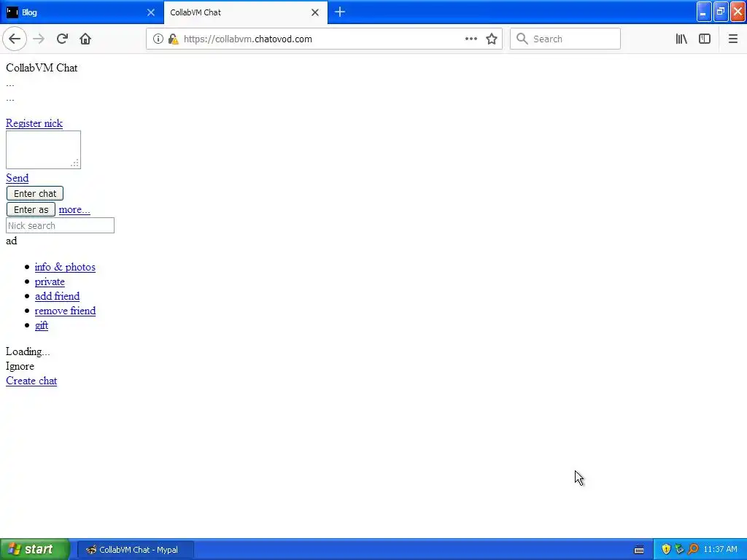This screenshot has height=560, width=747.
Task: Click the Enter as button
Action: [x=31, y=209]
